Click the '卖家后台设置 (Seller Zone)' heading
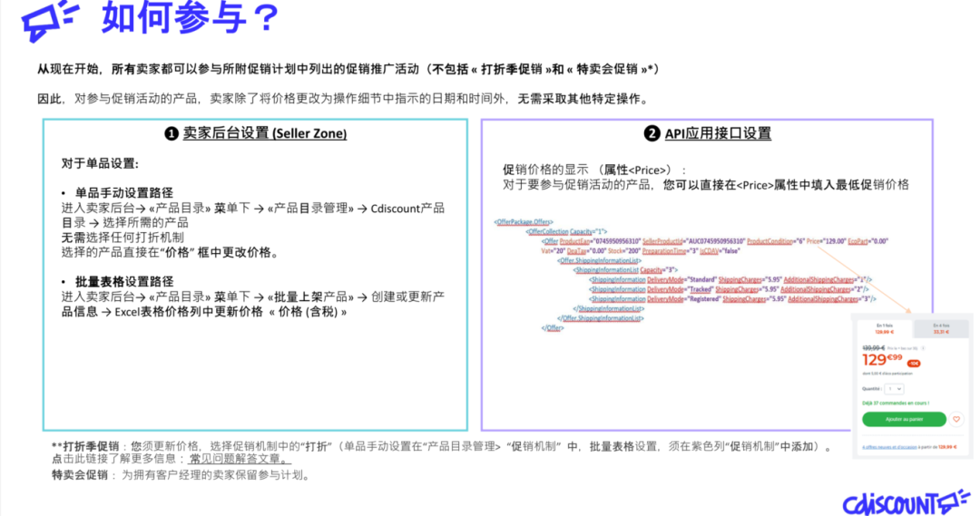 click(x=264, y=133)
